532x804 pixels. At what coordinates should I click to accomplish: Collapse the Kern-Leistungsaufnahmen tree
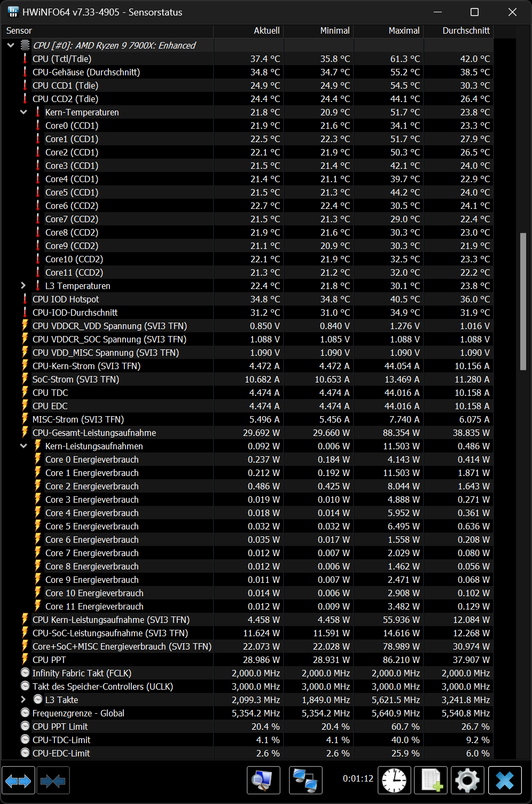24,446
